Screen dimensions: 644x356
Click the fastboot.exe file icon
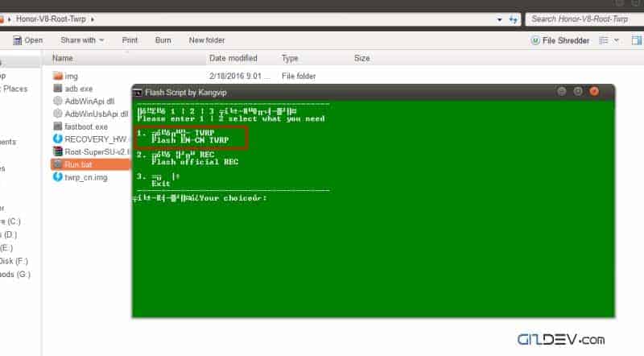[x=58, y=126]
